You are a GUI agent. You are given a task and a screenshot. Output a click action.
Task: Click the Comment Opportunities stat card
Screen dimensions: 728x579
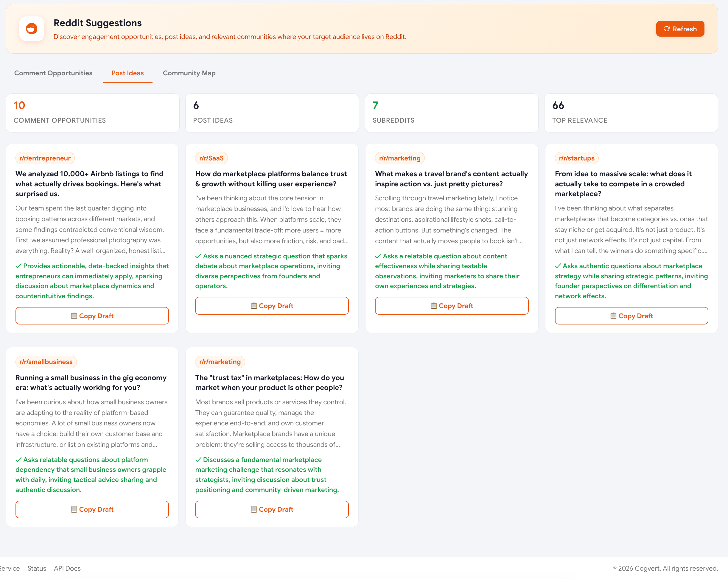(93, 113)
